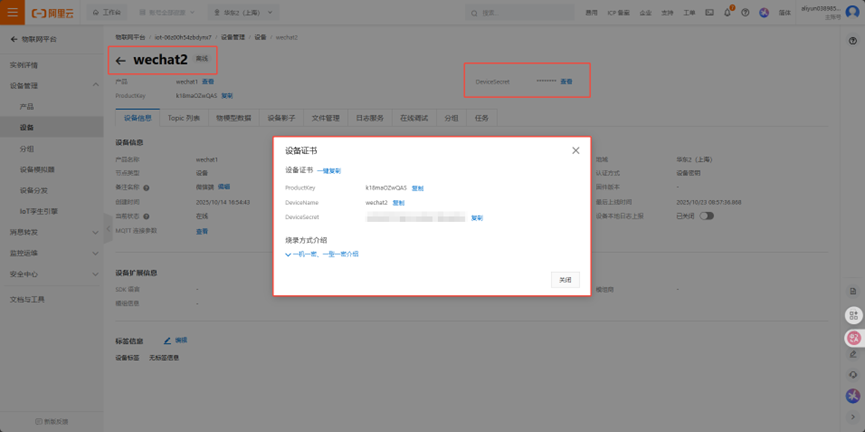The height and width of the screenshot is (432, 865).
Task: Click the 阿里云 logo
Action: (53, 13)
